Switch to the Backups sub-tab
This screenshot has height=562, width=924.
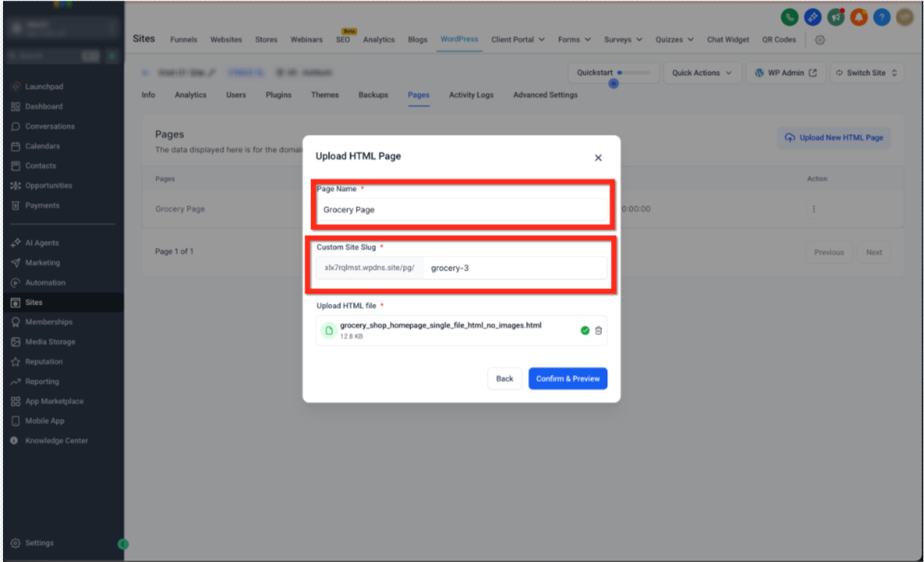coord(373,95)
